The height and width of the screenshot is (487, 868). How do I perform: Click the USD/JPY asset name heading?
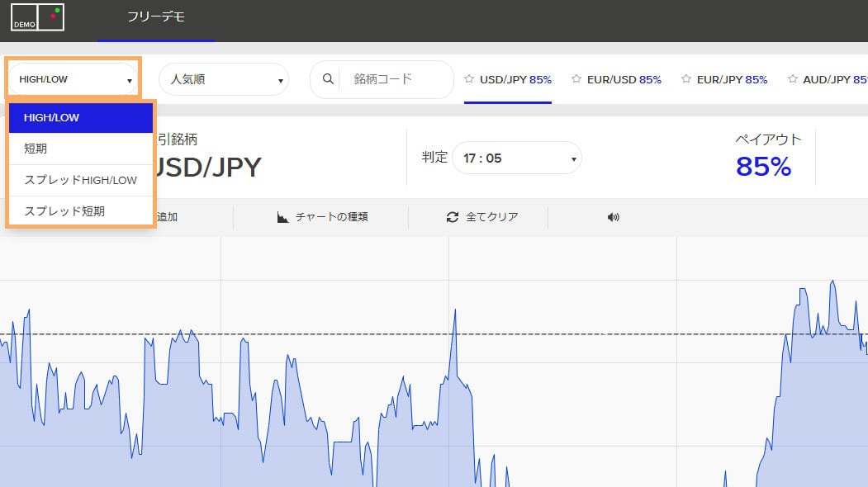[207, 167]
